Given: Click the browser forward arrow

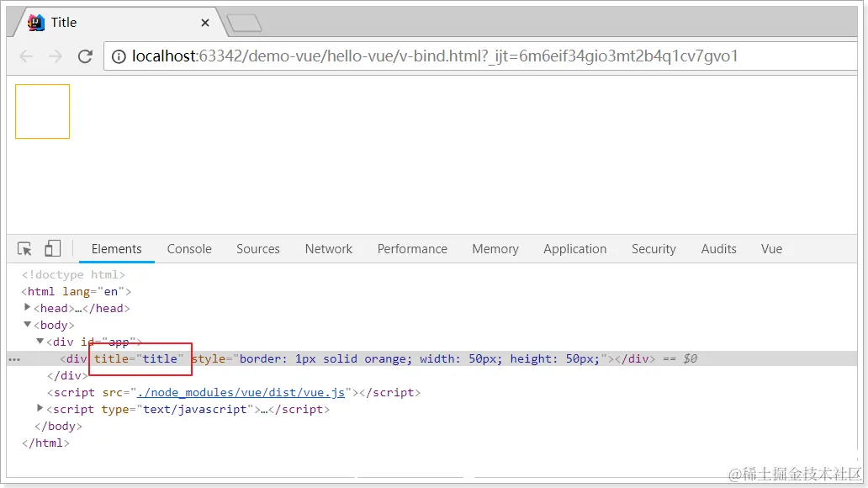Looking at the screenshot, I should pyautogui.click(x=55, y=56).
